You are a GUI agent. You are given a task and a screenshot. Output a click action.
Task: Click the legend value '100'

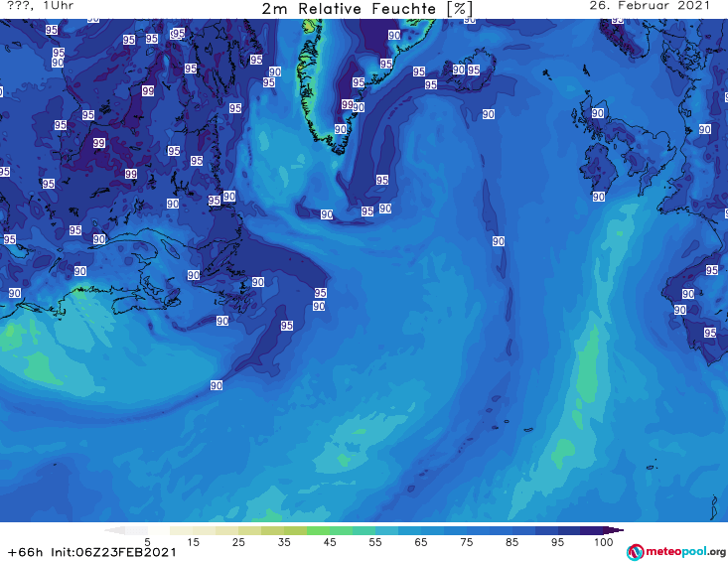click(x=603, y=542)
